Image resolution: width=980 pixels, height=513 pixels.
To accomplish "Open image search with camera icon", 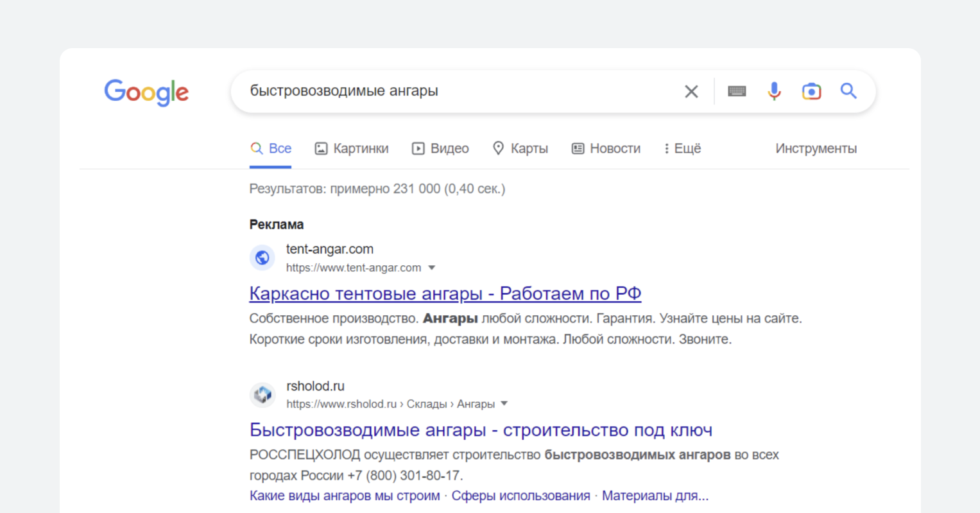I will [811, 92].
